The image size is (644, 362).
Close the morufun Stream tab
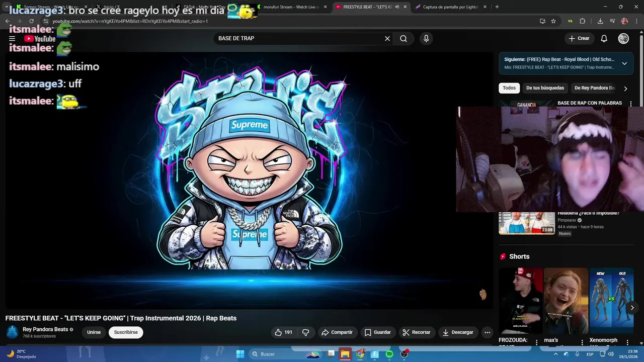point(325,7)
